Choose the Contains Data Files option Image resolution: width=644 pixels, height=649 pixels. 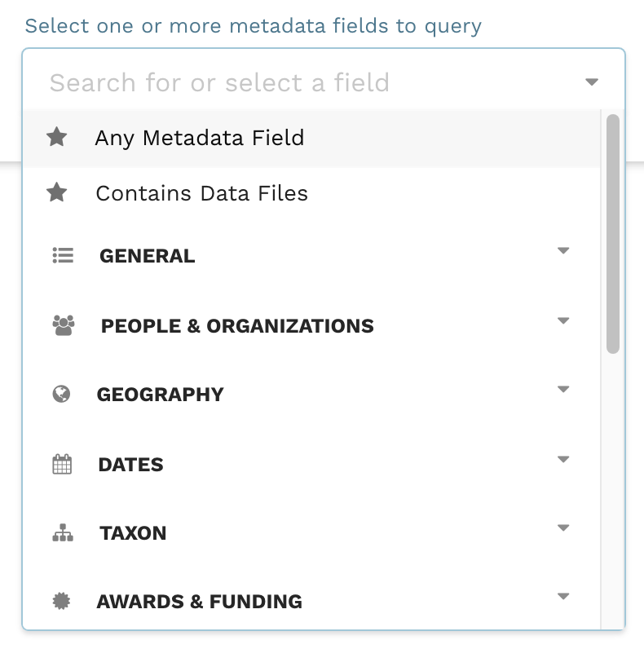[x=202, y=193]
